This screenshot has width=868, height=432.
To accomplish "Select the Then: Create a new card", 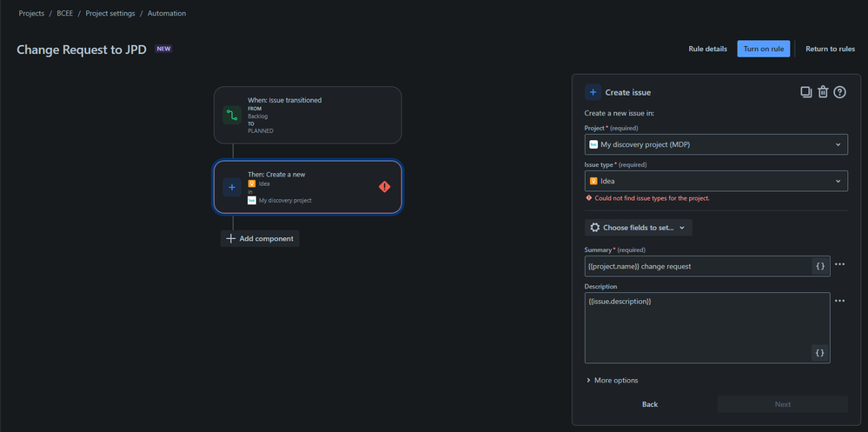I will click(308, 187).
